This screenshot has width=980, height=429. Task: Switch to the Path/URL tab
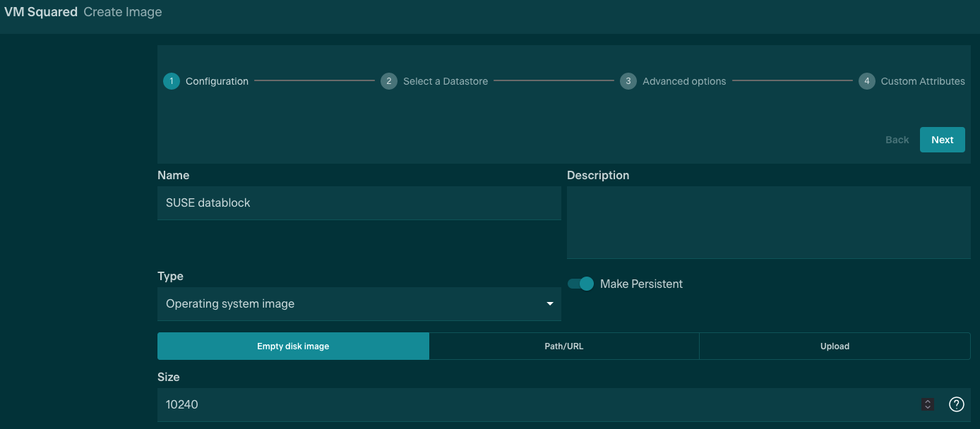(563, 346)
